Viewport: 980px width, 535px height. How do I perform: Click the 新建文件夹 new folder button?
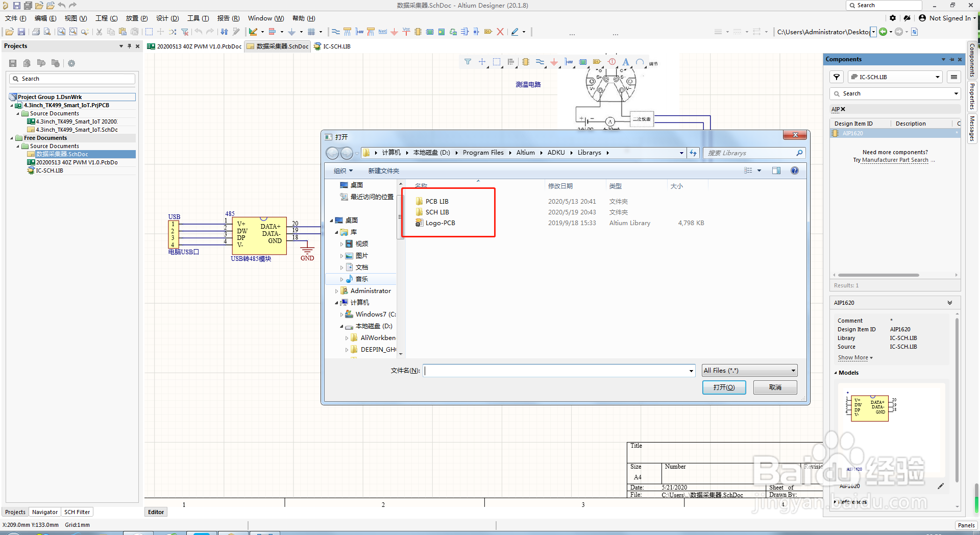[384, 171]
